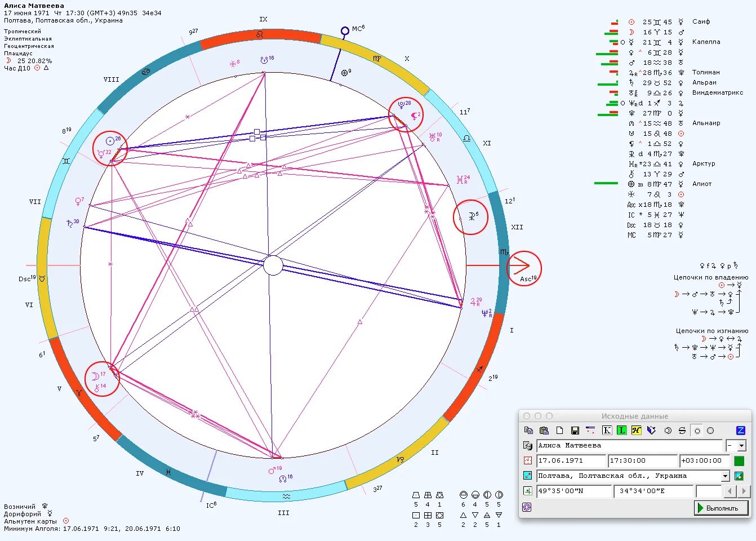Open the blue book icon
The width and height of the screenshot is (756, 541).
[x=652, y=431]
